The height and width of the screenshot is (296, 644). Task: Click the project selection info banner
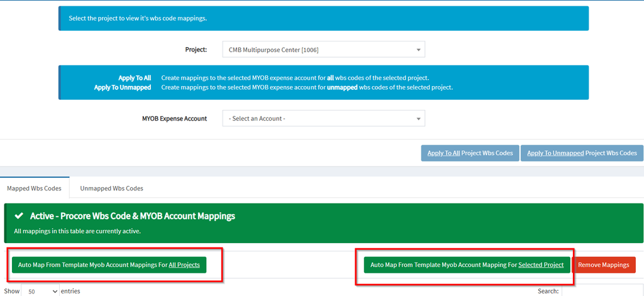(323, 18)
